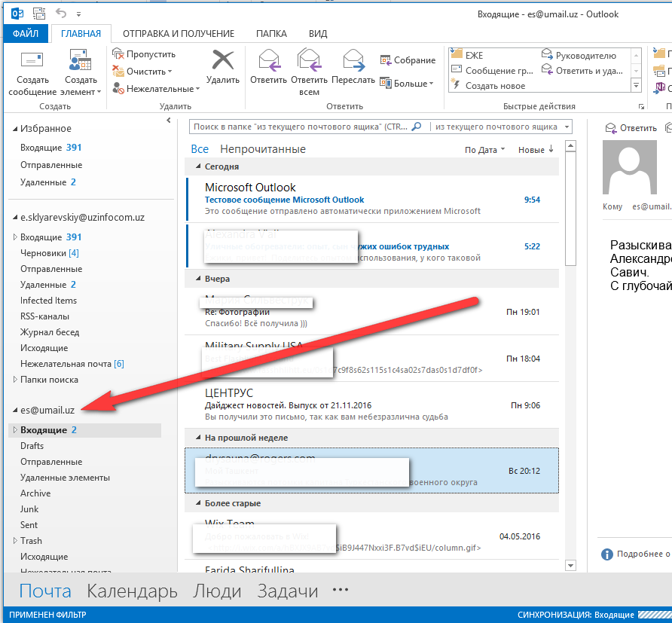Open the ФАЙЛ tab

tap(26, 33)
